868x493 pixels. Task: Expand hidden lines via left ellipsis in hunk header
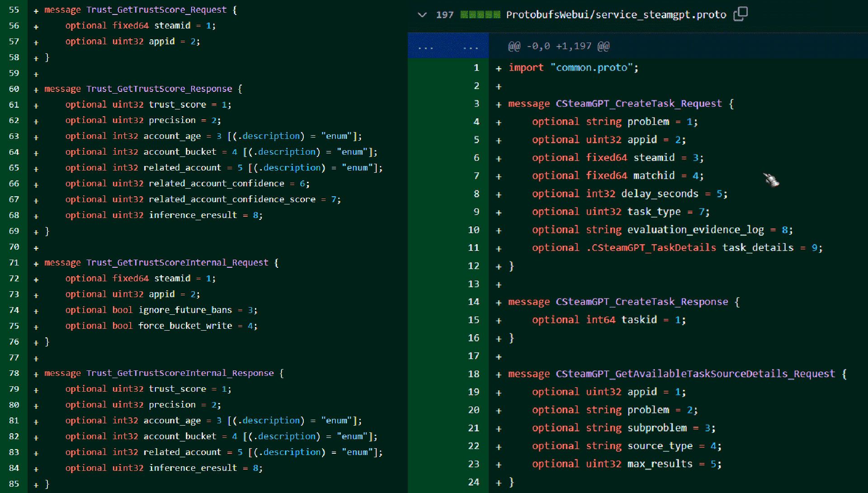click(425, 47)
